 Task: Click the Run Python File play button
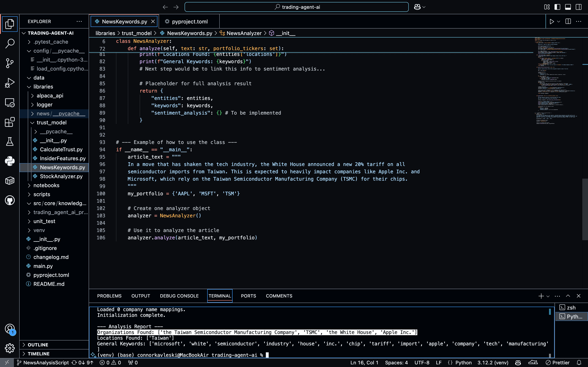tap(552, 22)
